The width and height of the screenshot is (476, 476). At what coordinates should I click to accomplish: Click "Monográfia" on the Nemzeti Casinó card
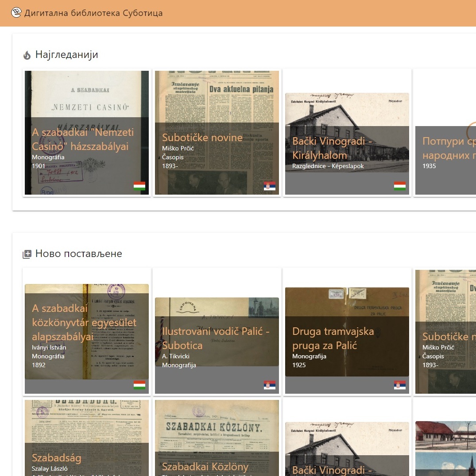coord(48,157)
